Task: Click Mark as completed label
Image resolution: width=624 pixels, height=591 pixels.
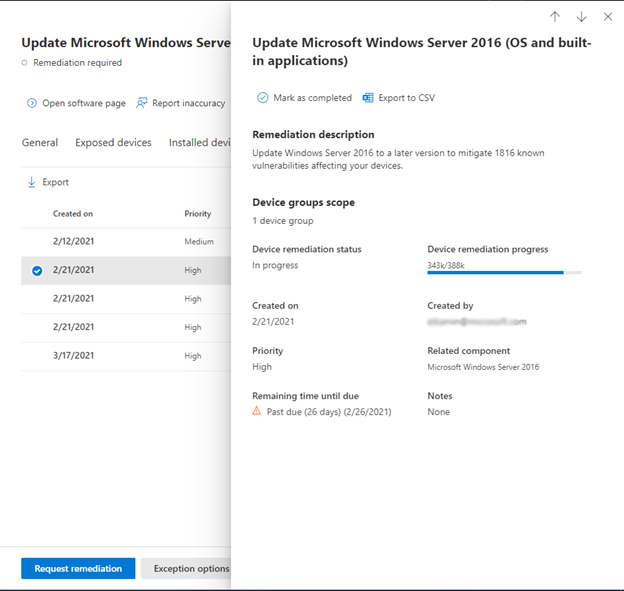Action: pos(312,98)
